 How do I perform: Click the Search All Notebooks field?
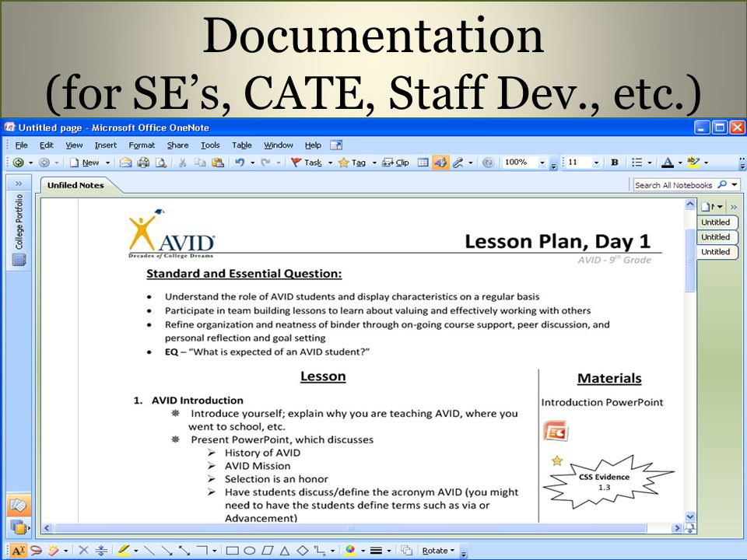pos(674,185)
